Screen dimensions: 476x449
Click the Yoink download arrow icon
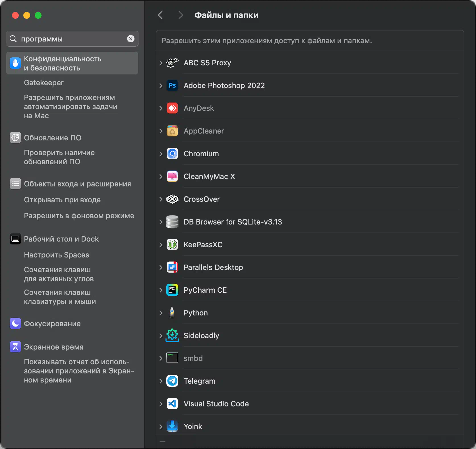click(172, 426)
